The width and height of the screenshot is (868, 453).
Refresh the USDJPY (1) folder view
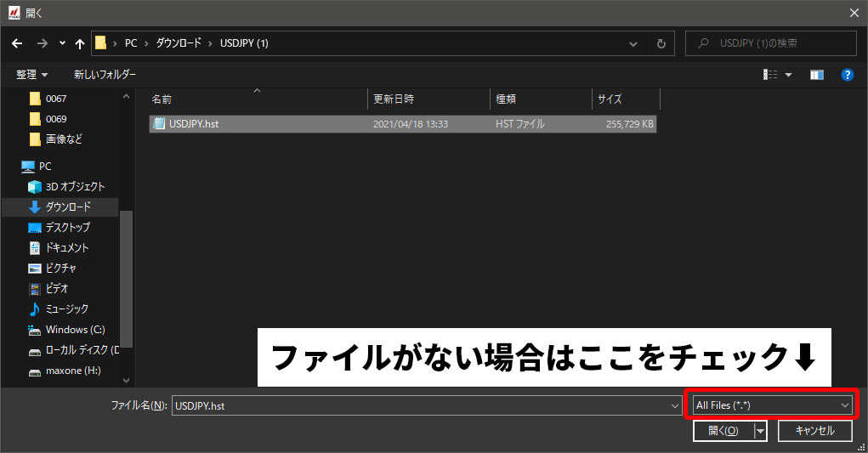[x=661, y=43]
